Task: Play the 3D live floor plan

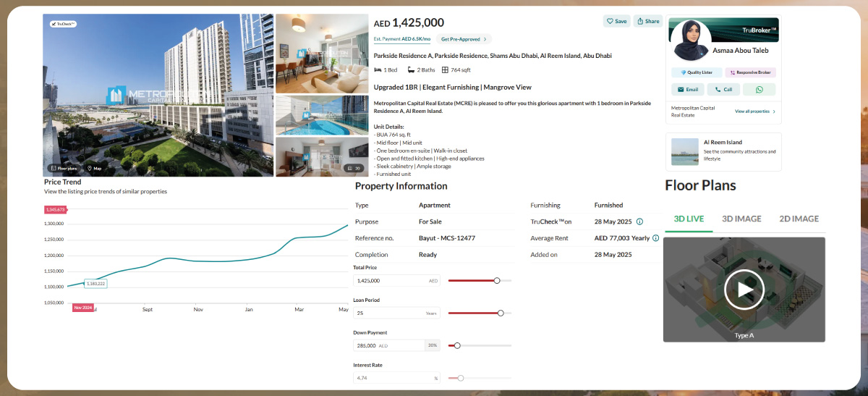Action: coord(744,290)
